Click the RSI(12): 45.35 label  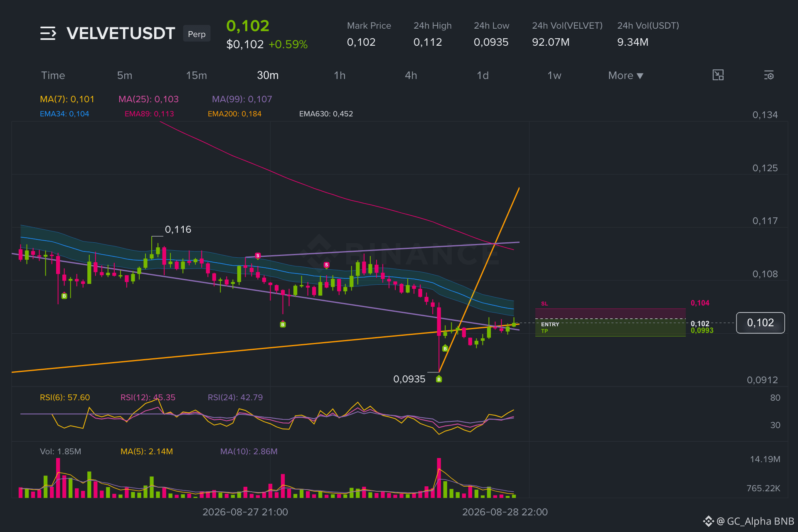(x=148, y=397)
